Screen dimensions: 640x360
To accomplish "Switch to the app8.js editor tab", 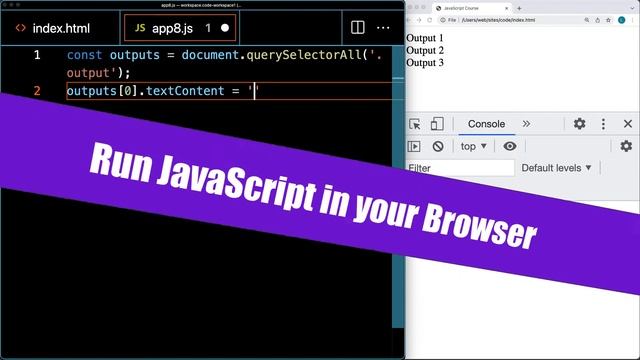I will tap(180, 28).
